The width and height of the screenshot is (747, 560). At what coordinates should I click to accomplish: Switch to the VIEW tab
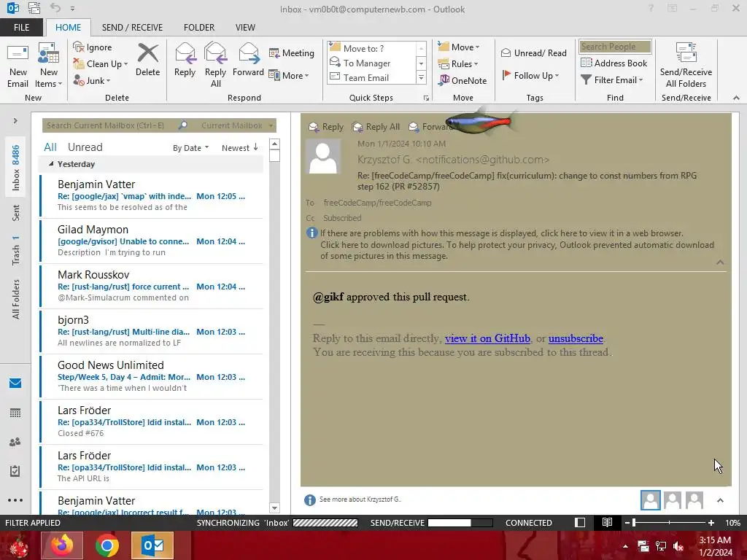245,28
